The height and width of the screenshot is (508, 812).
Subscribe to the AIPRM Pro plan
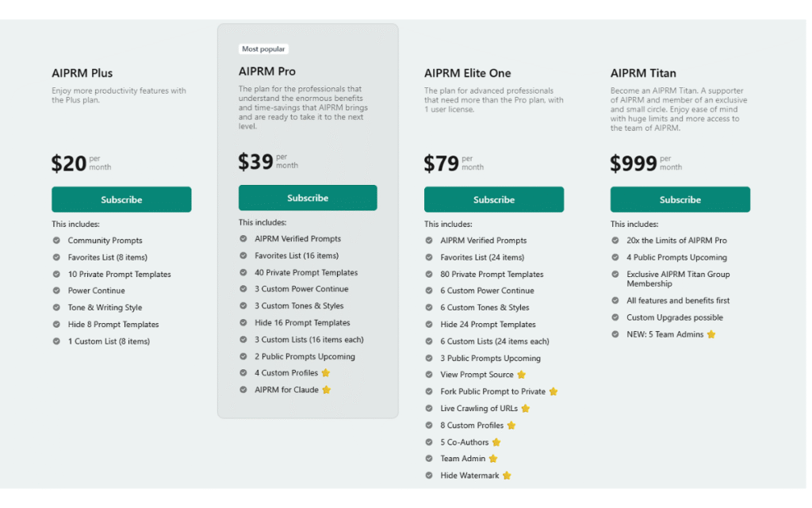(x=308, y=198)
